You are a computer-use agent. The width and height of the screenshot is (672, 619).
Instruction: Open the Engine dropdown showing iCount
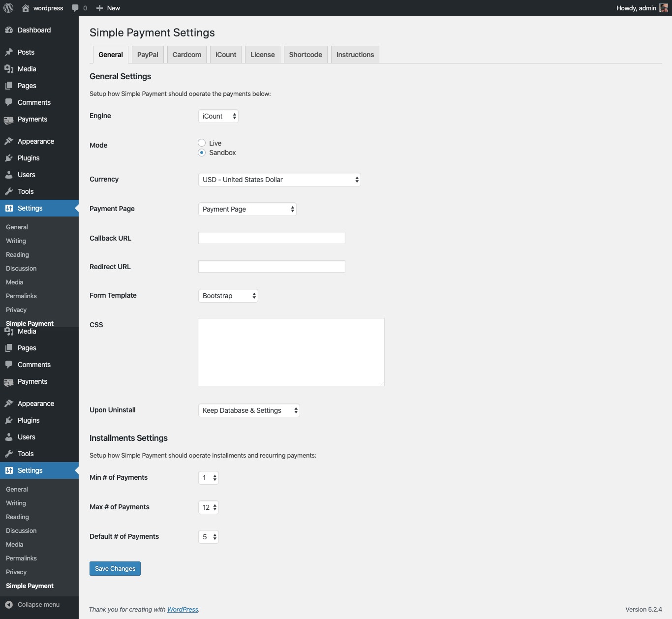(218, 116)
